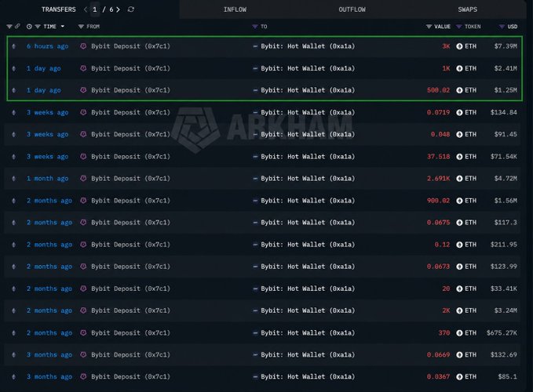Click Bybit entity icon in the 500.02 ETH row

(x=83, y=90)
